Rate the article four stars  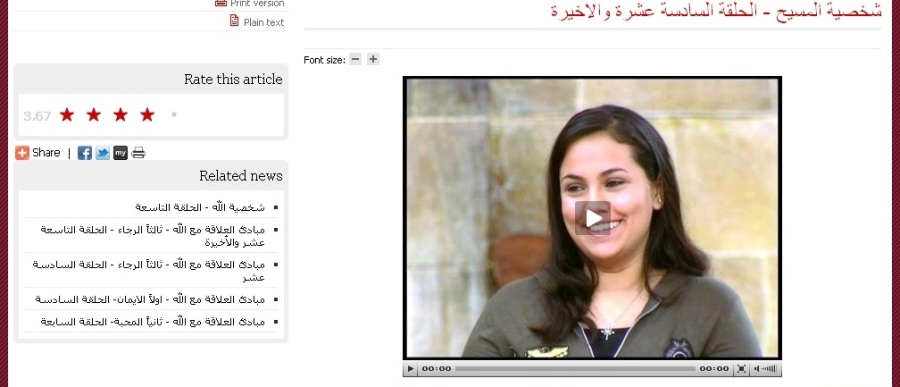click(x=147, y=115)
